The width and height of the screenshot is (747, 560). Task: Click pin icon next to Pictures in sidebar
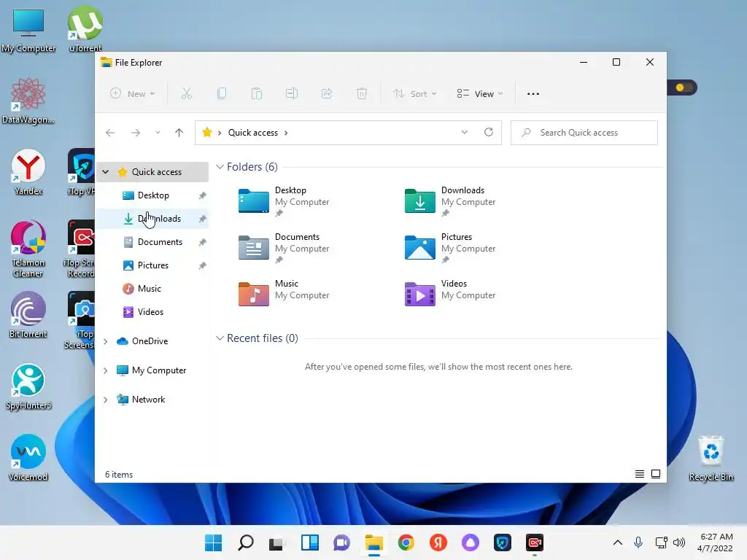tap(203, 265)
